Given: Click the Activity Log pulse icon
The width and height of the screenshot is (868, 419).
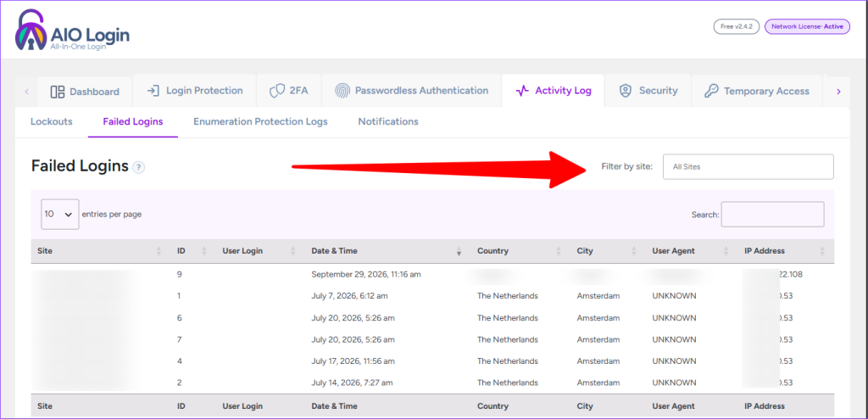Looking at the screenshot, I should click(x=522, y=91).
